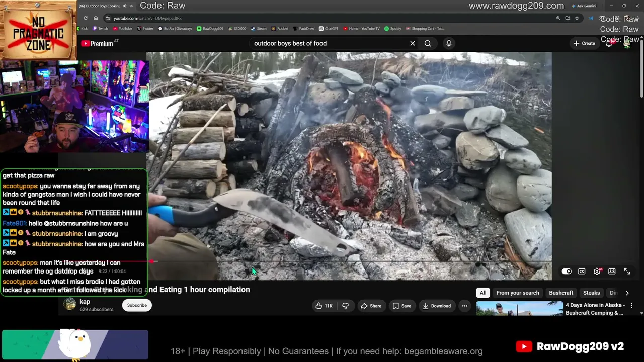Mute the Outdoor Boys browser tab
Viewport: 644px width, 362px height.
point(124,6)
